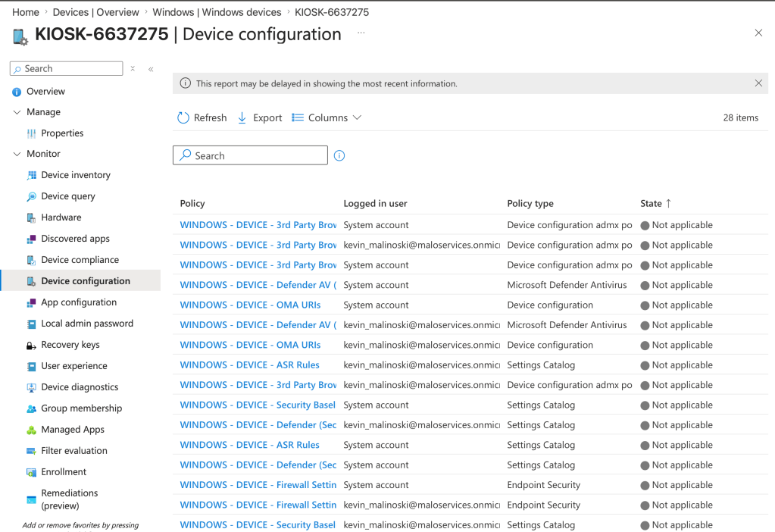Select the Overview menu item
Screen dimensions: 775x532
coord(45,92)
